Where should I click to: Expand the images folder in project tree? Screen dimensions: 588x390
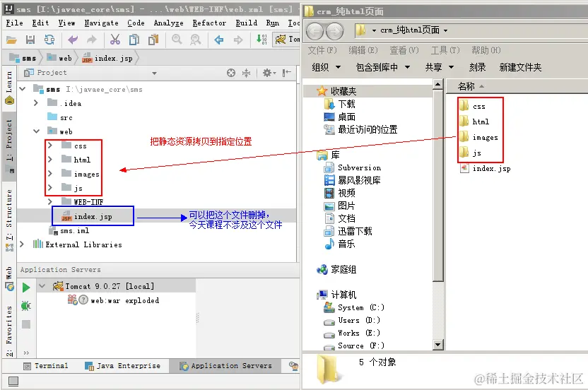(50, 173)
